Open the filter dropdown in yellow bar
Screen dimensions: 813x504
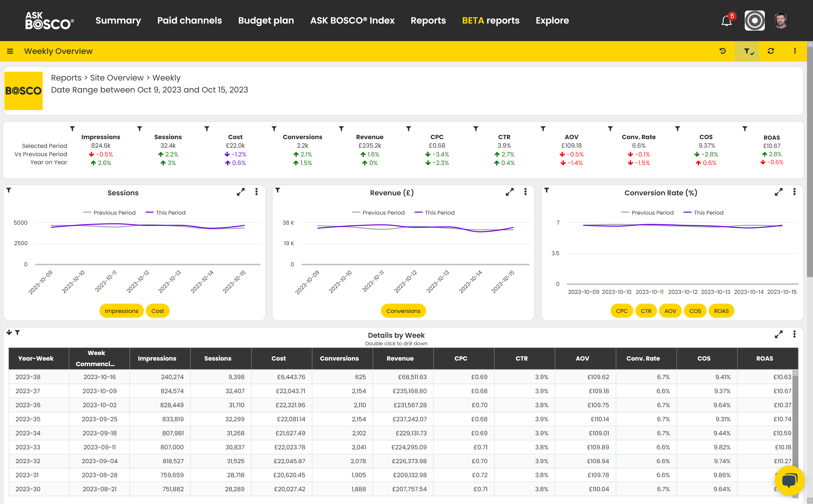(747, 51)
